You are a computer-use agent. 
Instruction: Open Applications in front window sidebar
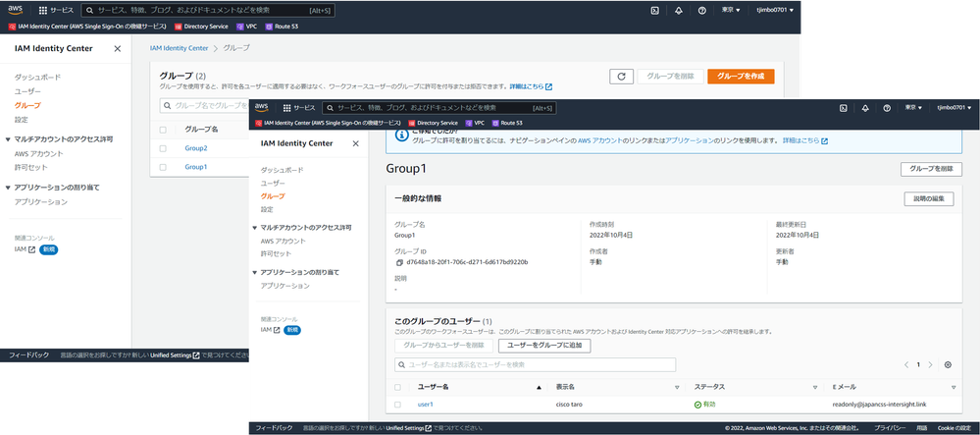pyautogui.click(x=285, y=286)
